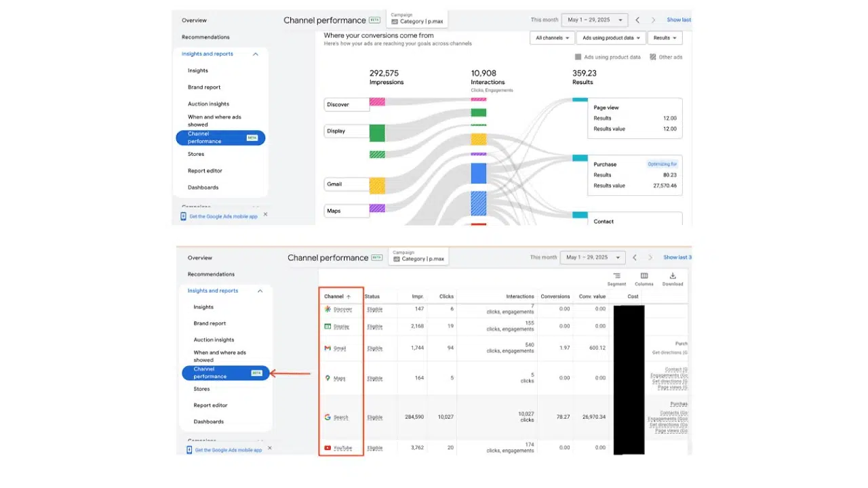Open the Ads using product data dropdown
The width and height of the screenshot is (868, 488).
(611, 38)
